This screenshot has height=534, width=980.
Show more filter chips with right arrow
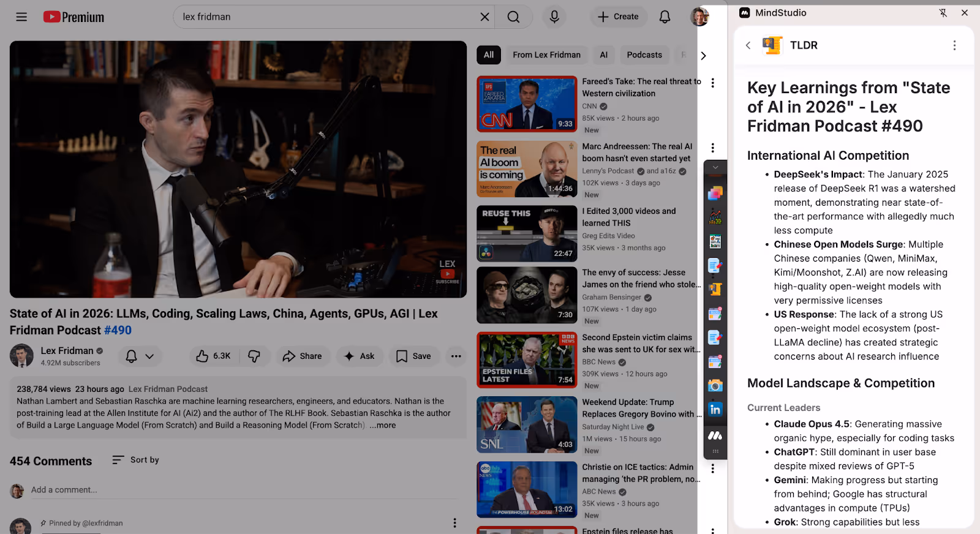[x=703, y=55]
